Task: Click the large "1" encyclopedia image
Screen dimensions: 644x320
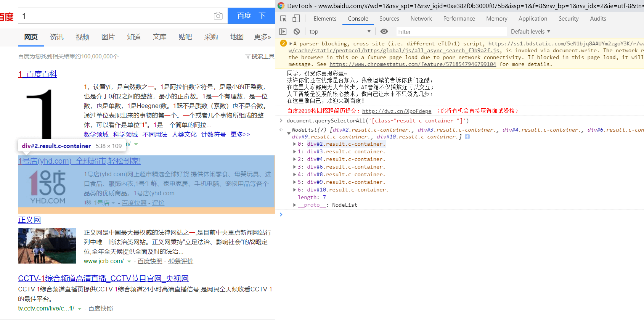Action: pos(40,114)
